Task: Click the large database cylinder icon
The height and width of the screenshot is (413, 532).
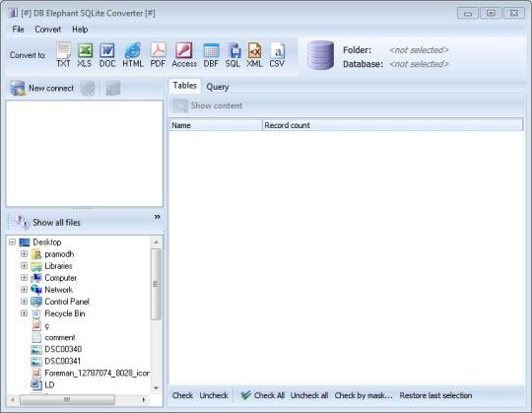Action: pos(320,55)
